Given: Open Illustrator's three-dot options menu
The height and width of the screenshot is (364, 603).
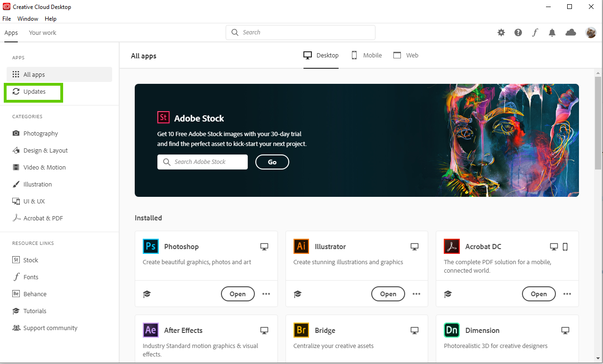Looking at the screenshot, I should pos(416,294).
